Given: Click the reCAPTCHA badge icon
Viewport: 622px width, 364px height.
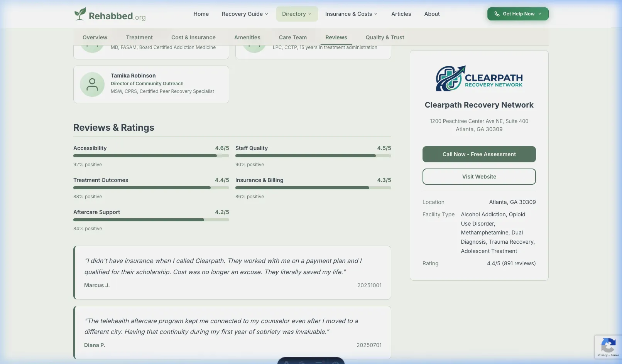Looking at the screenshot, I should tap(608, 345).
